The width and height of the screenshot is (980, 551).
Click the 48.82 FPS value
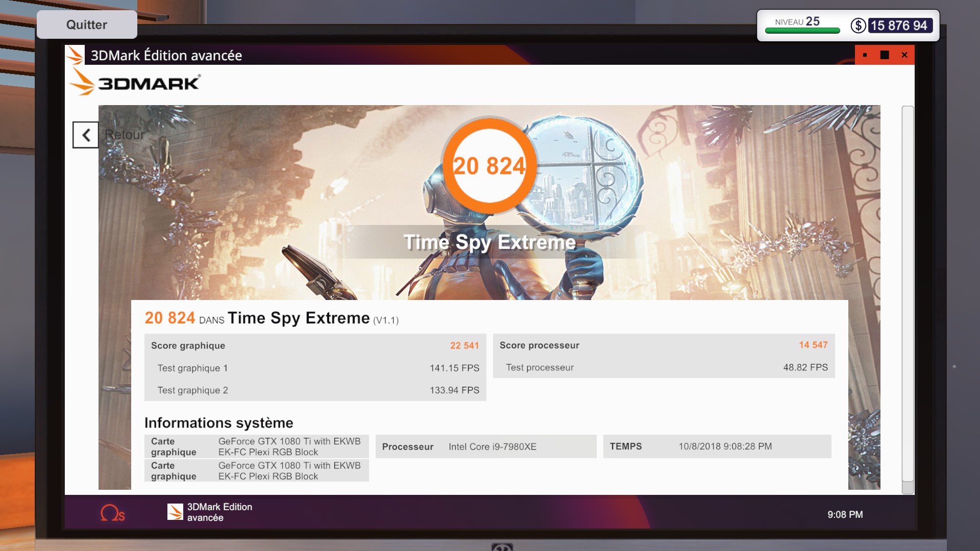tap(805, 367)
